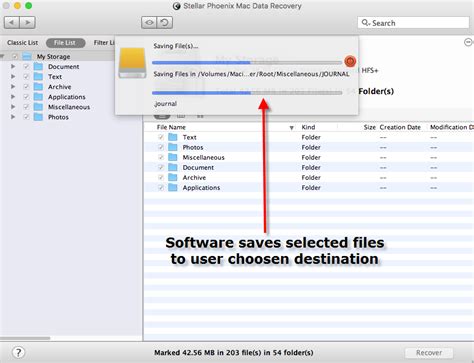Go forward with the right arrow button

[28, 23]
